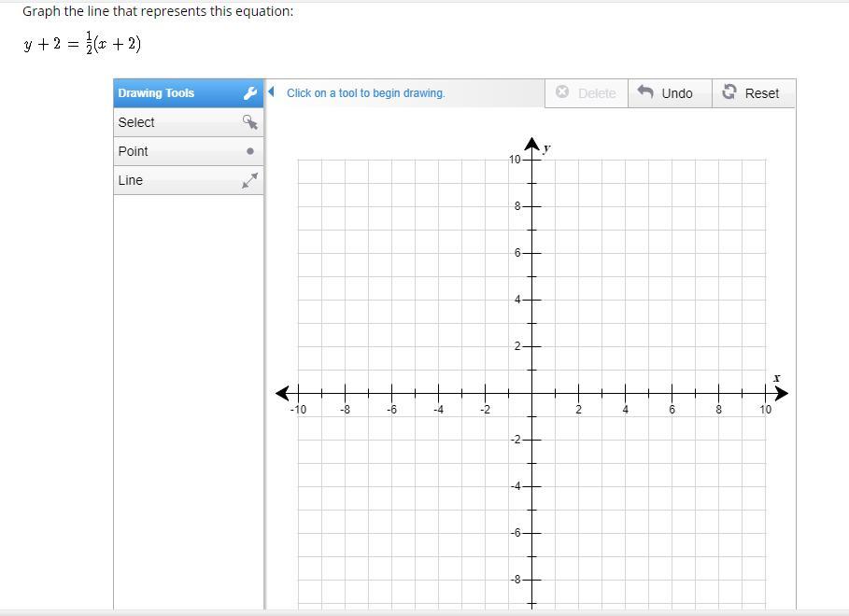The image size is (849, 616).
Task: Click the wrench icon in Drawing Tools header
Action: (x=249, y=93)
